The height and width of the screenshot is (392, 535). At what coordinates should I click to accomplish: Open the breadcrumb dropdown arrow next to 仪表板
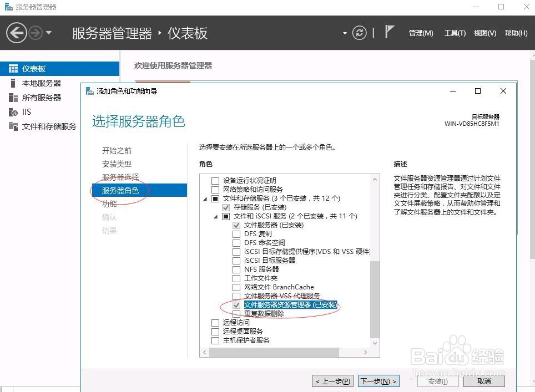coord(345,33)
